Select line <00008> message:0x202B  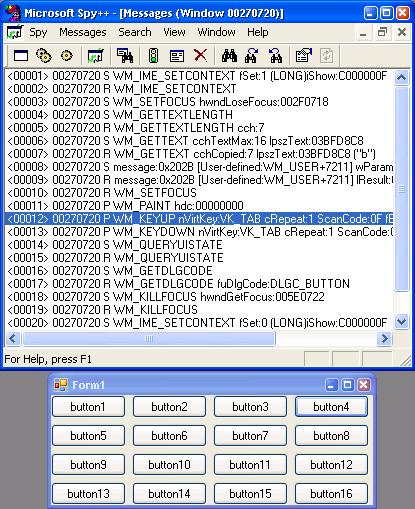click(x=199, y=167)
